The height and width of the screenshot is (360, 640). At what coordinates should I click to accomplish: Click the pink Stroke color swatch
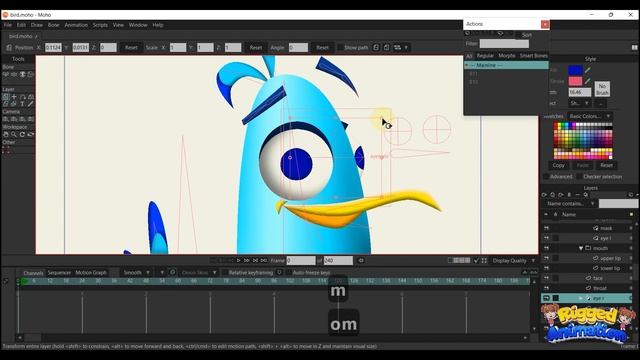coord(575,81)
